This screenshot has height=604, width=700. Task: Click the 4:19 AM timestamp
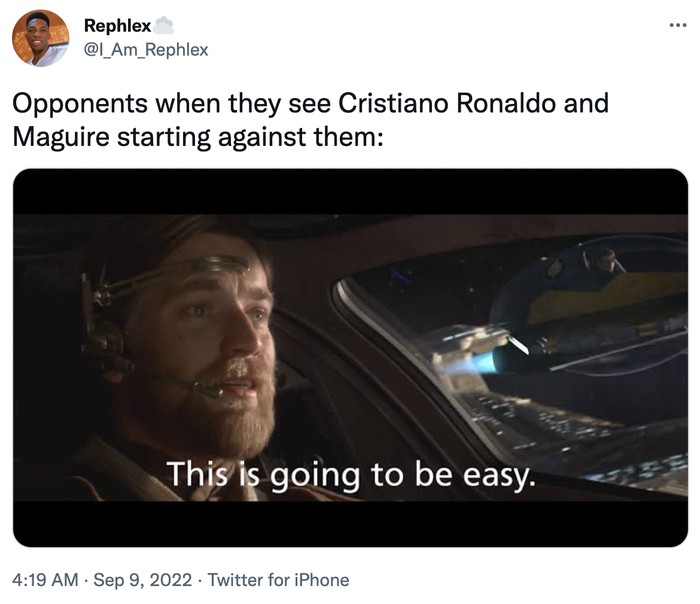coord(45,580)
